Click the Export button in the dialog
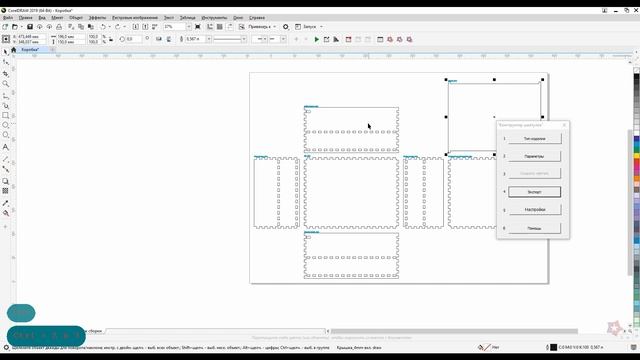The image size is (640, 360). [534, 192]
